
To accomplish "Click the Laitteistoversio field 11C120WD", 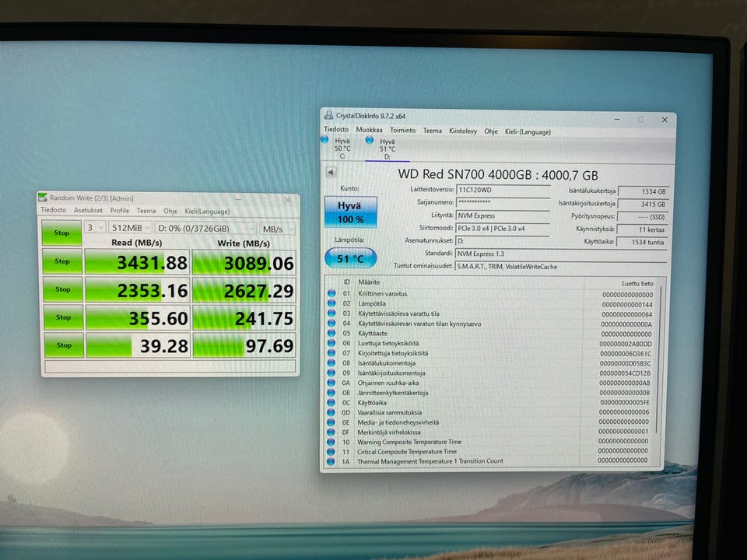I will click(503, 190).
